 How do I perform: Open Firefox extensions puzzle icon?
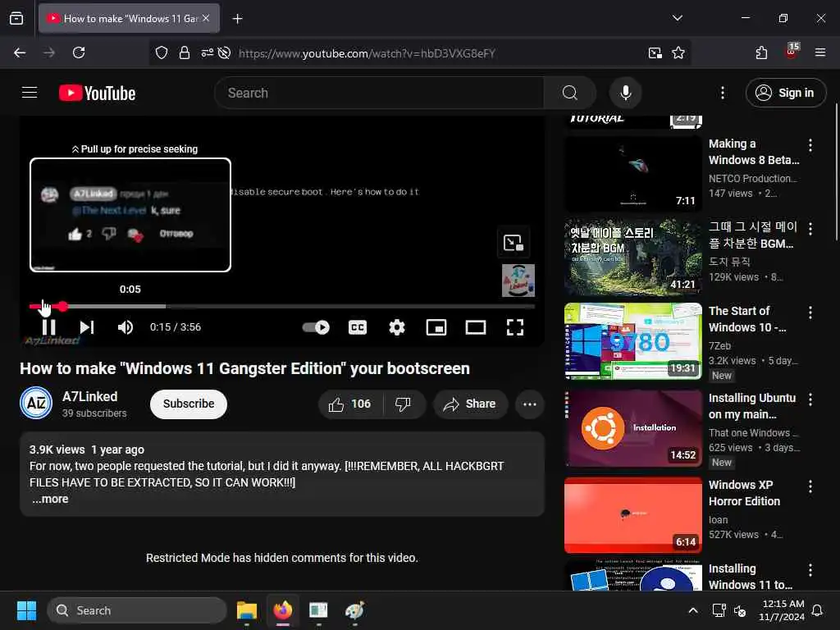click(761, 52)
